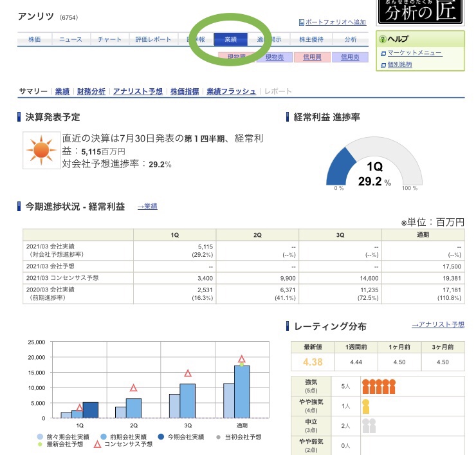
Task: Click the 19,381 consensus value
Action: 452,279
